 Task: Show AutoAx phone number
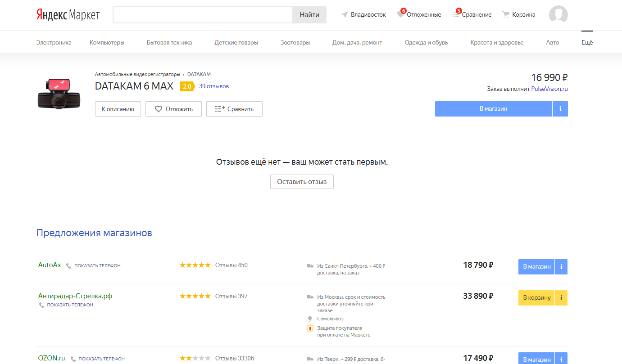point(97,266)
